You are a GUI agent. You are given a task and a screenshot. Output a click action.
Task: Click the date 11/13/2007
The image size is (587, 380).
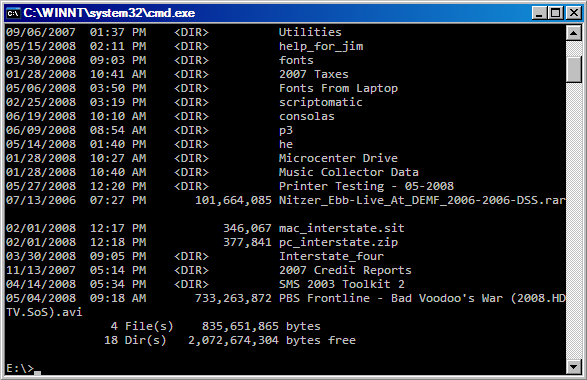coord(41,270)
